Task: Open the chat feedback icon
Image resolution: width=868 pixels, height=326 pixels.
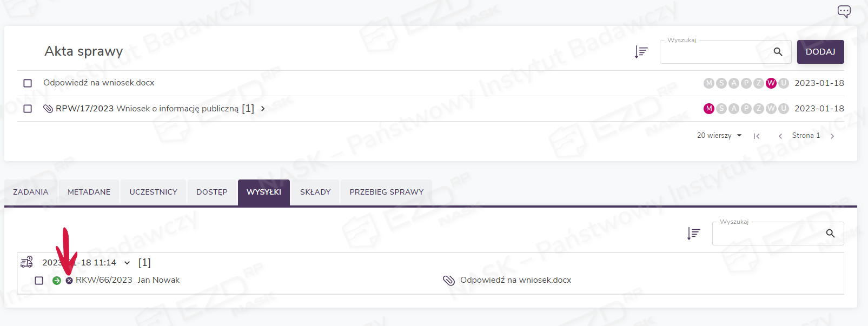Action: (x=844, y=11)
